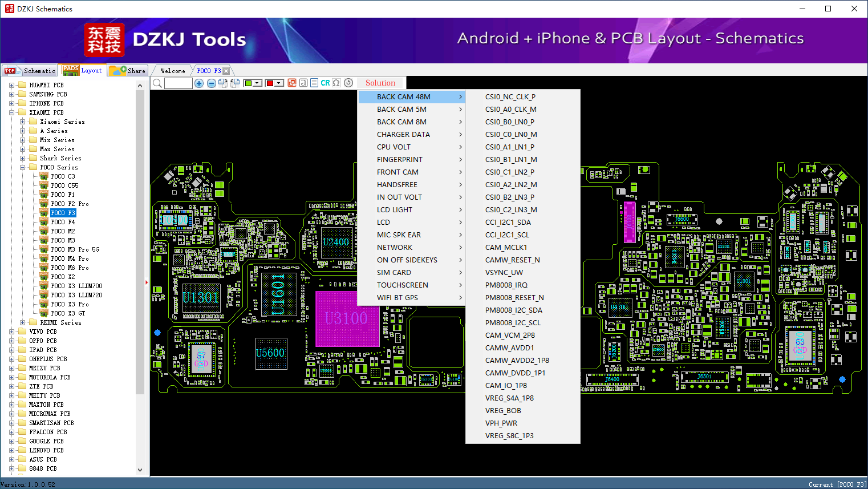Screen dimensions: 868x489
Task: Click the cyan CR toolbar icon
Action: pos(325,83)
